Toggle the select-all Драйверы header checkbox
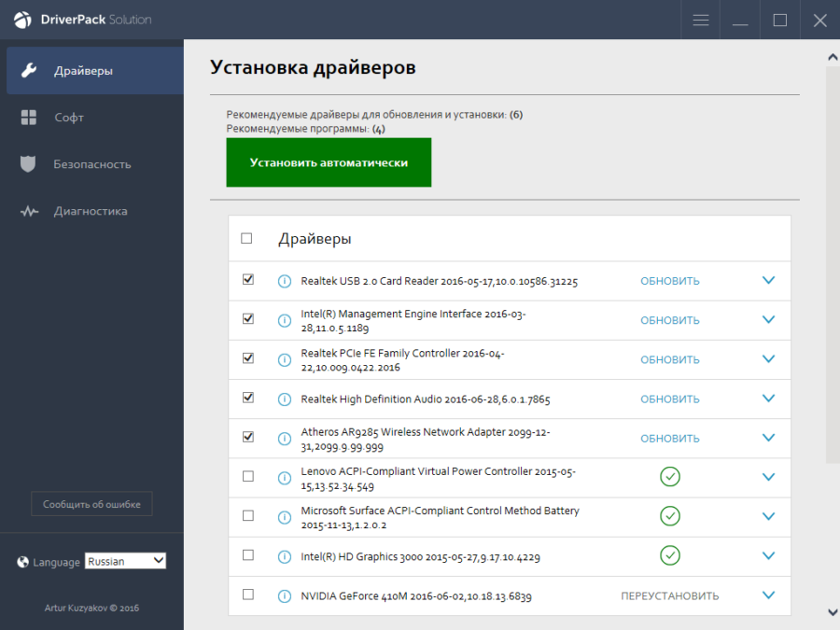This screenshot has height=630, width=840. [247, 239]
